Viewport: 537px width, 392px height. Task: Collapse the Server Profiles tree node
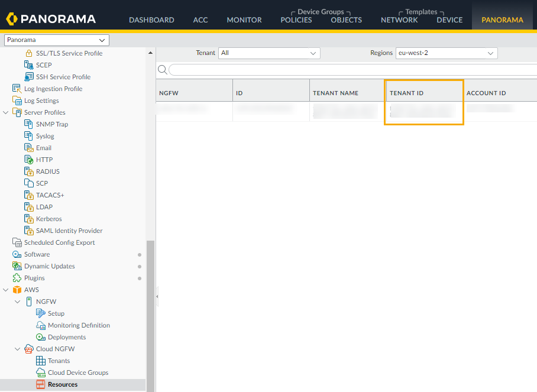(x=6, y=112)
